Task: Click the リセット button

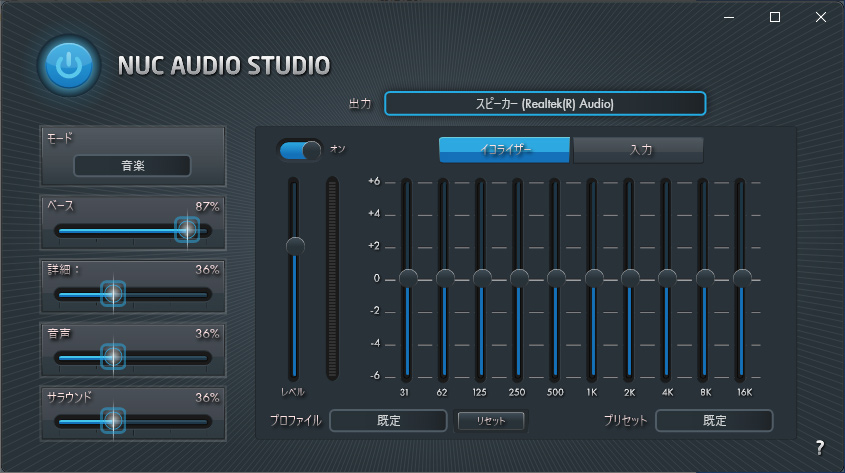Action: pyautogui.click(x=491, y=421)
